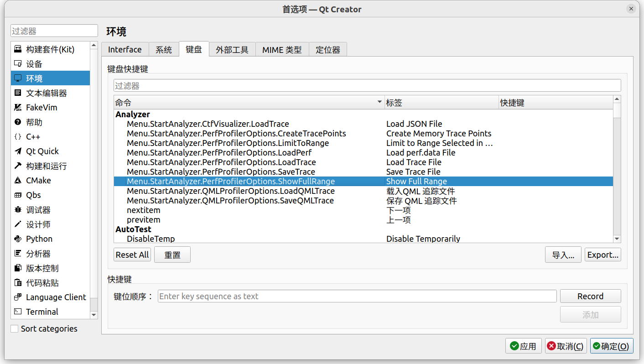Confirm with the 确定(O) button

[611, 346]
